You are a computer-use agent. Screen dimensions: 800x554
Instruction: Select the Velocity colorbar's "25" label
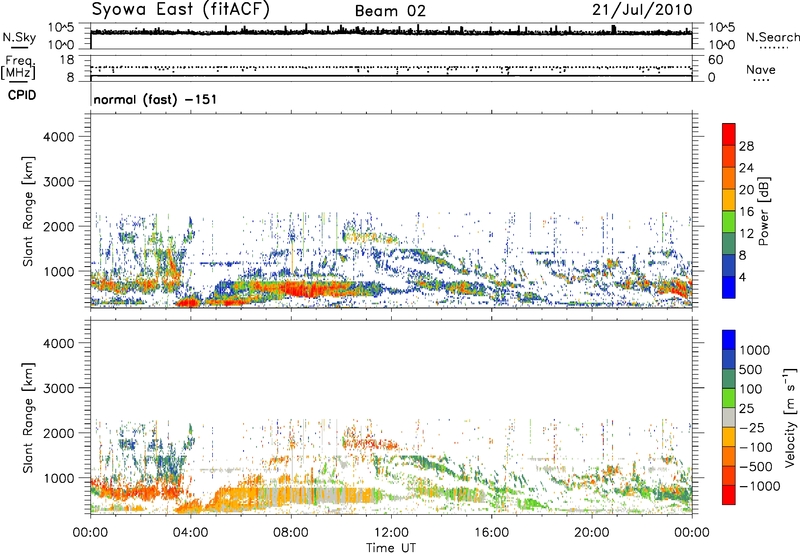(x=746, y=409)
